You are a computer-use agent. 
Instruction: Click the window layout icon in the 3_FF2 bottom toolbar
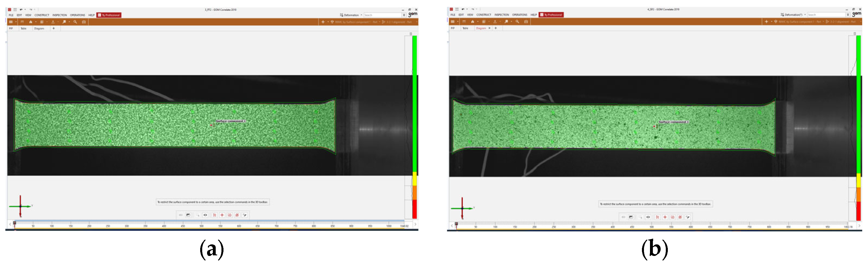tap(188, 215)
